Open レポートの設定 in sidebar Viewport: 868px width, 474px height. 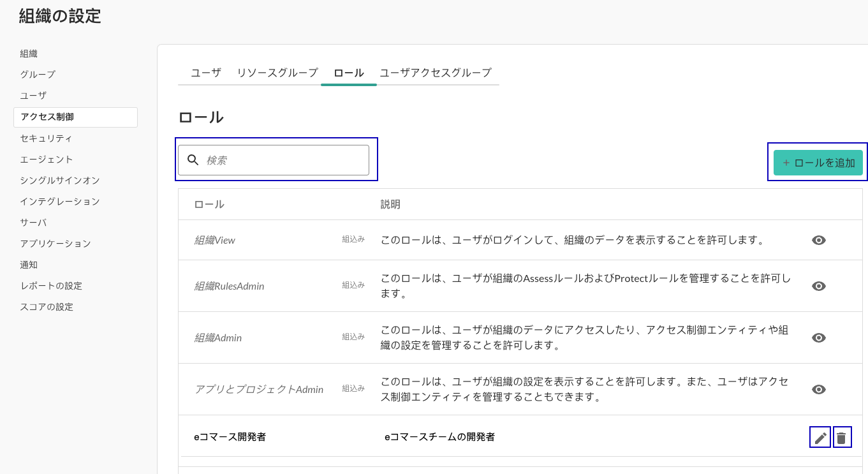51,286
